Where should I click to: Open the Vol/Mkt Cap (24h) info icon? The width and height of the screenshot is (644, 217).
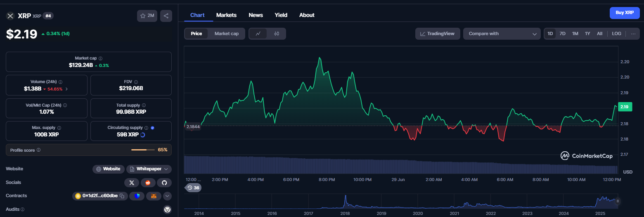coord(65,105)
